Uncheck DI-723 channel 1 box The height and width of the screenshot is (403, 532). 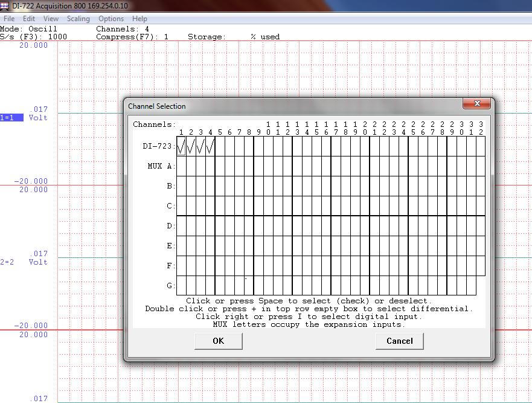pos(181,146)
